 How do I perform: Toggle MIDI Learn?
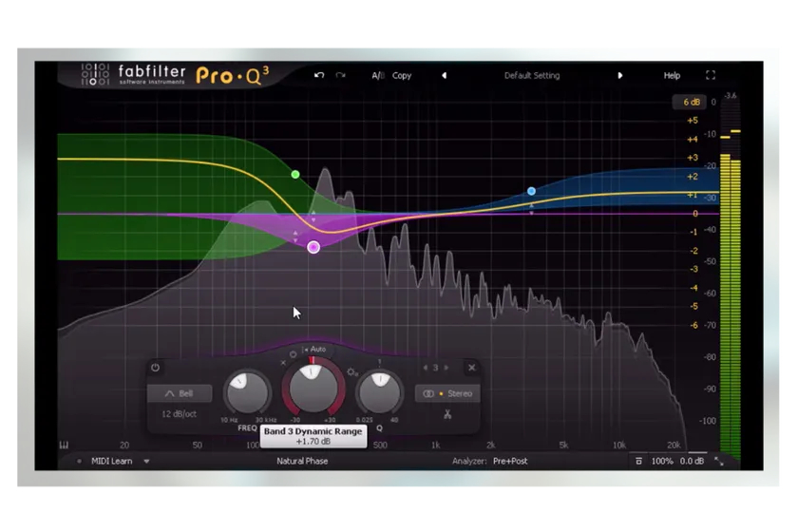point(111,461)
